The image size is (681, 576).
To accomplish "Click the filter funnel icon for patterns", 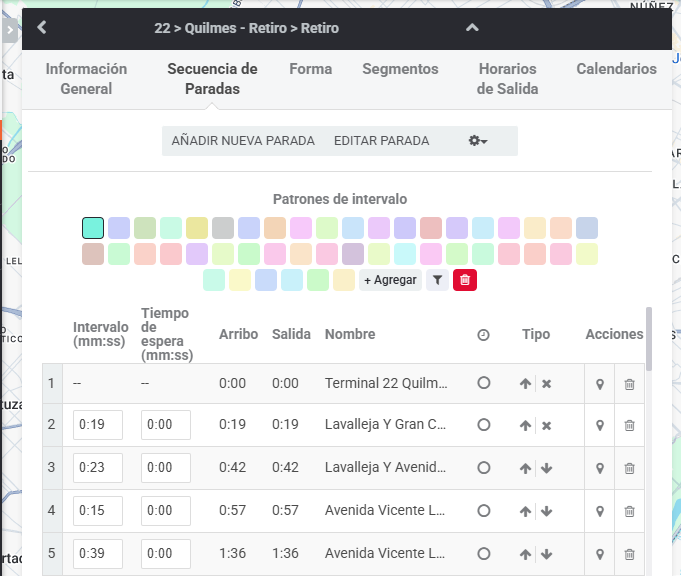I will 437,280.
